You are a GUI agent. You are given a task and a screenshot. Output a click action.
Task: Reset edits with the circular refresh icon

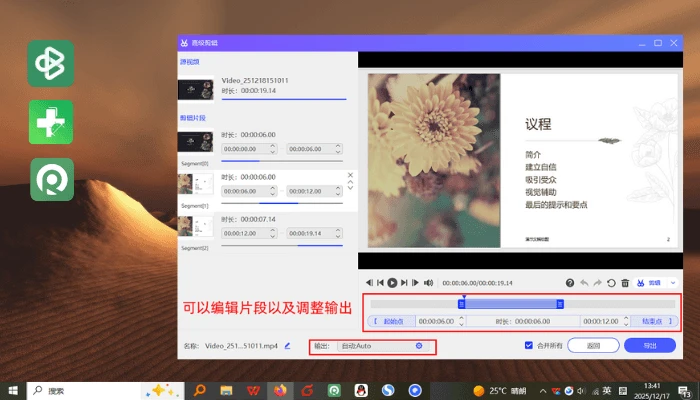(x=611, y=283)
